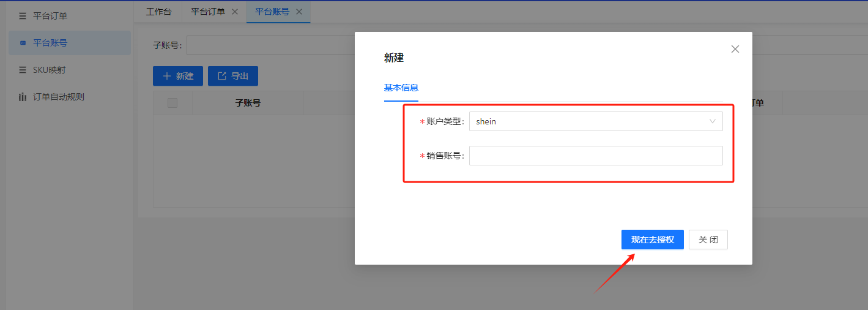
Task: Click the export icon on 导出 button
Action: 222,76
